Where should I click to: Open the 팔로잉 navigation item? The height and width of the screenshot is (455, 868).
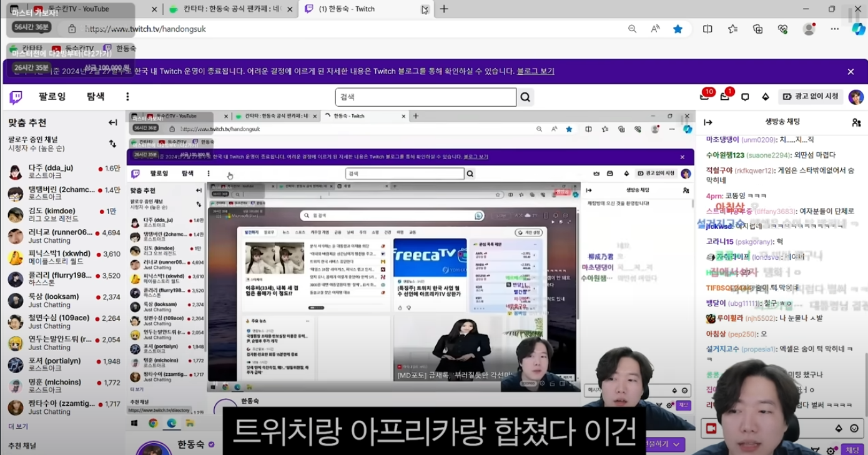pos(52,97)
